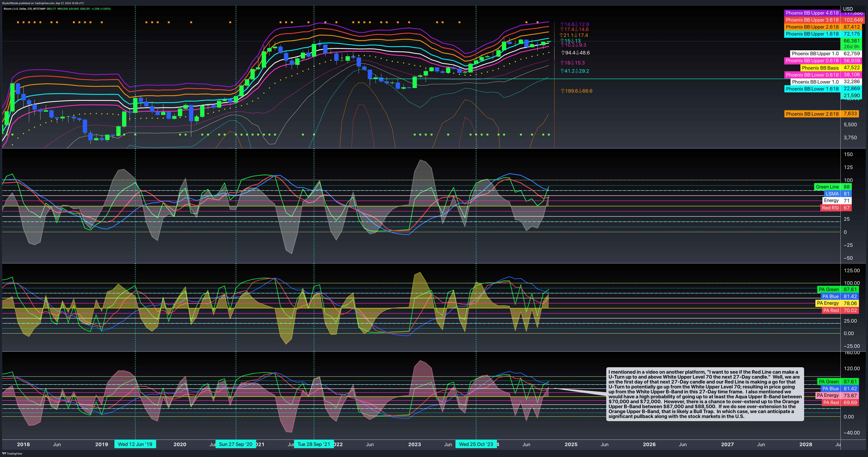The width and height of the screenshot is (868, 457).
Task: Click the 125.00 value on PA axis
Action: (852, 270)
